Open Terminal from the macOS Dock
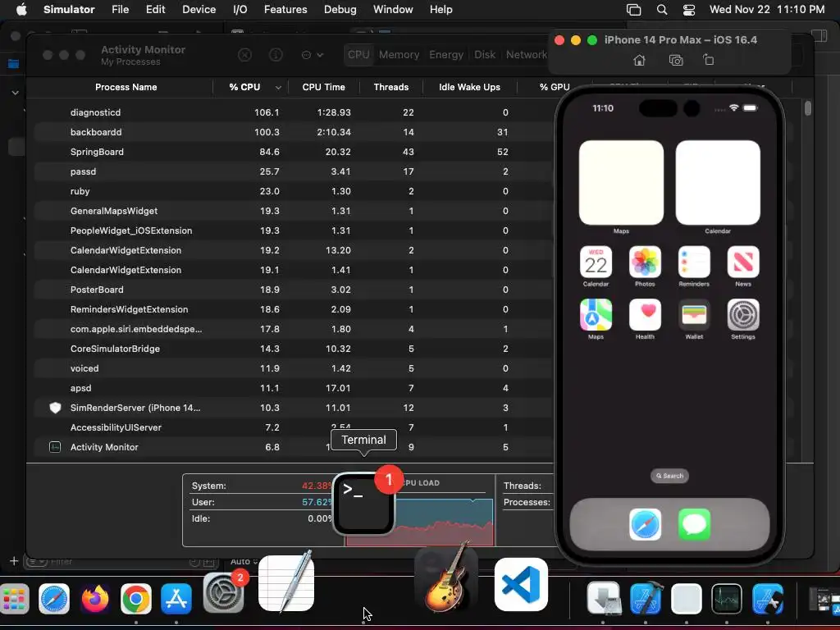The height and width of the screenshot is (630, 840). tap(363, 504)
